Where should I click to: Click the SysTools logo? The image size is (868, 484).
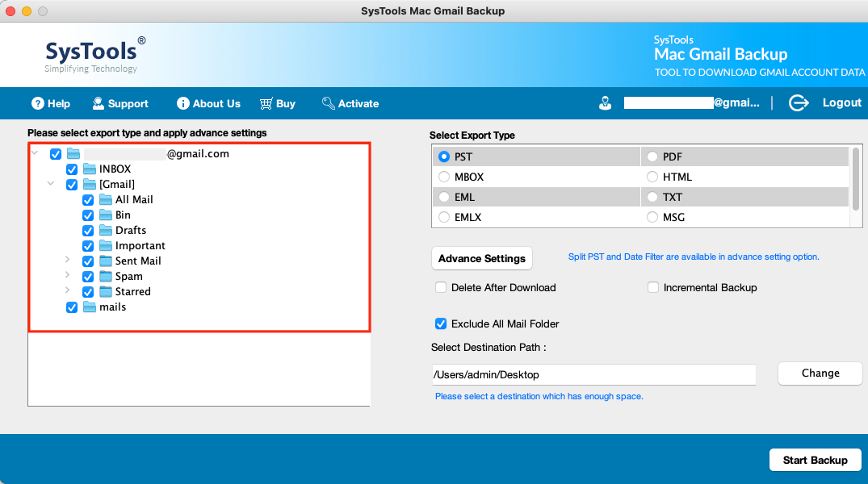click(x=95, y=55)
